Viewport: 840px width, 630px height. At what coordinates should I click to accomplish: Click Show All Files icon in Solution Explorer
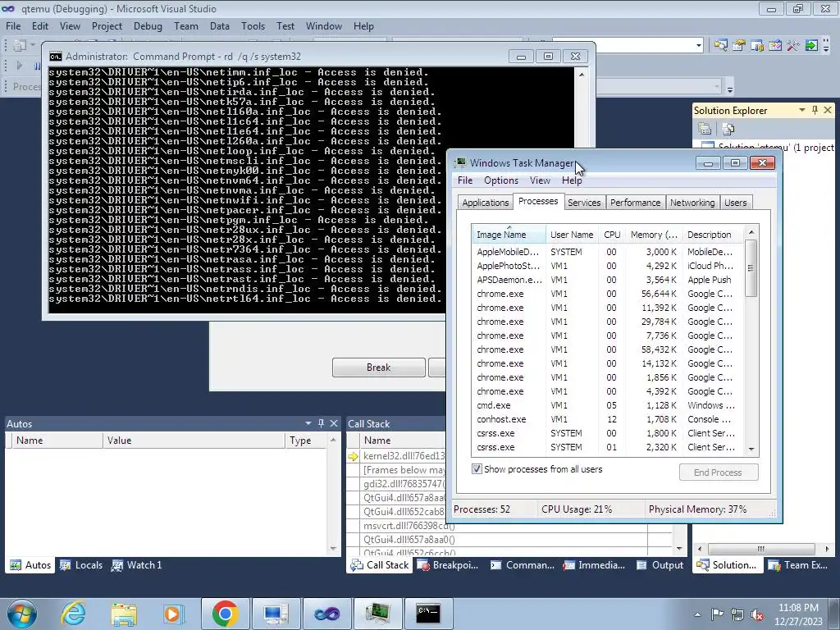click(728, 129)
